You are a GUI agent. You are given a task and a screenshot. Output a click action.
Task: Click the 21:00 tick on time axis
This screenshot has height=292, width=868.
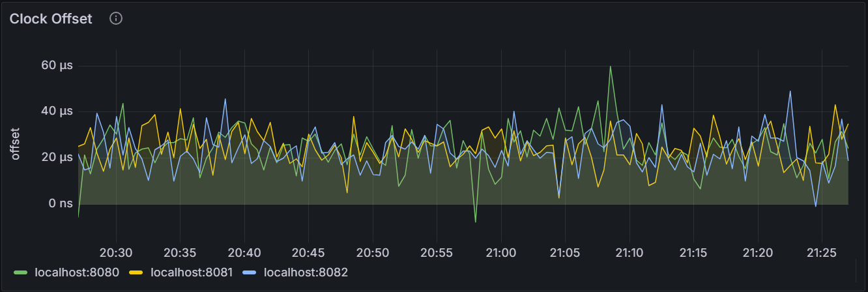pyautogui.click(x=501, y=252)
